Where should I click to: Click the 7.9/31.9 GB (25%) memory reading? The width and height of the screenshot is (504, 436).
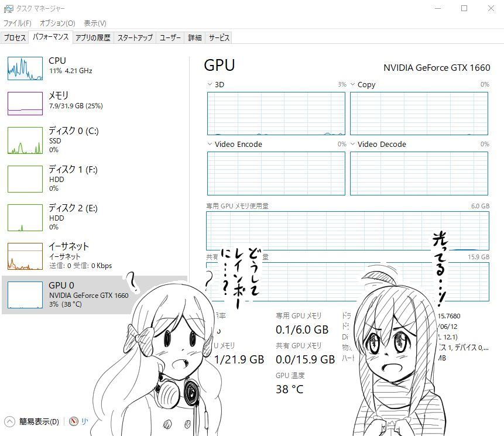[76, 106]
